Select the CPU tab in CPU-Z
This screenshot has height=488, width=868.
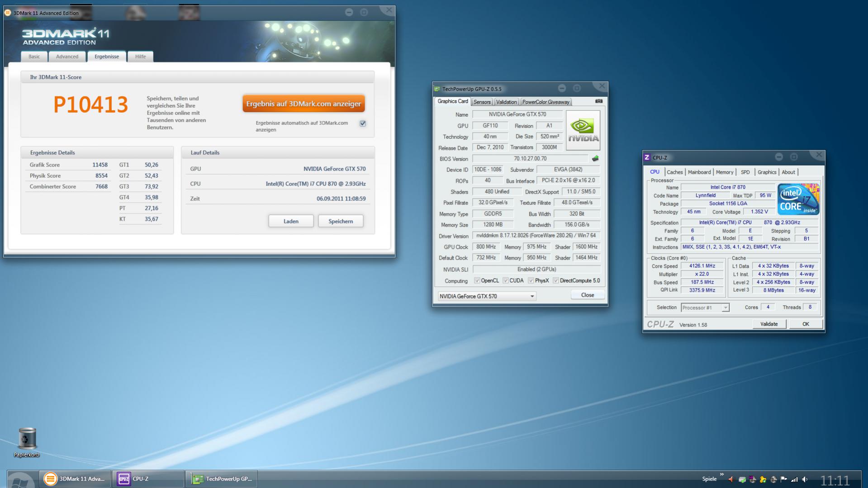(655, 172)
